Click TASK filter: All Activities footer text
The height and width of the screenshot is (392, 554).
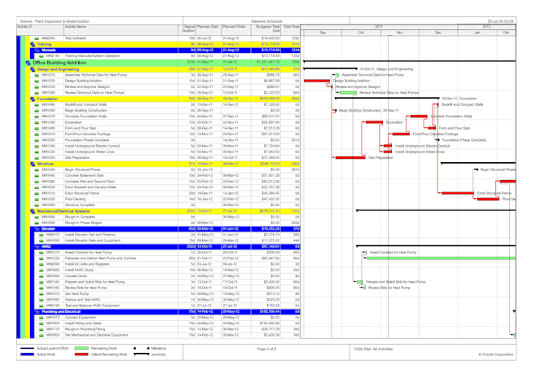(373, 350)
